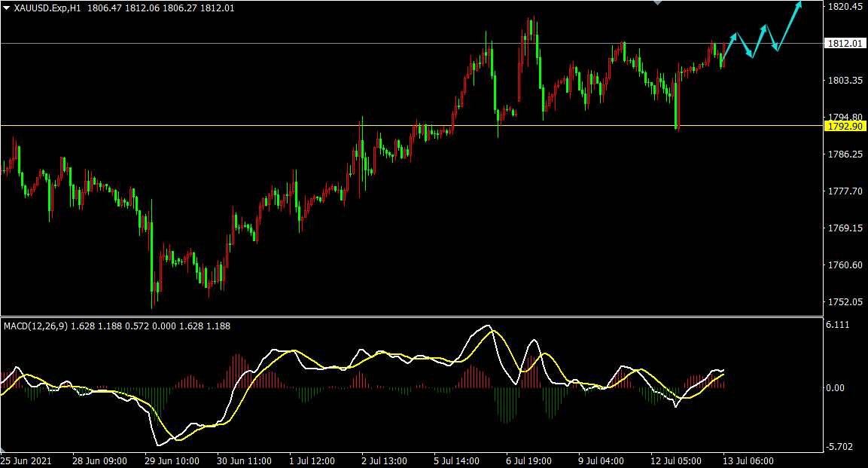
Task: Click the 1806.47 open value in chart header
Action: point(105,8)
